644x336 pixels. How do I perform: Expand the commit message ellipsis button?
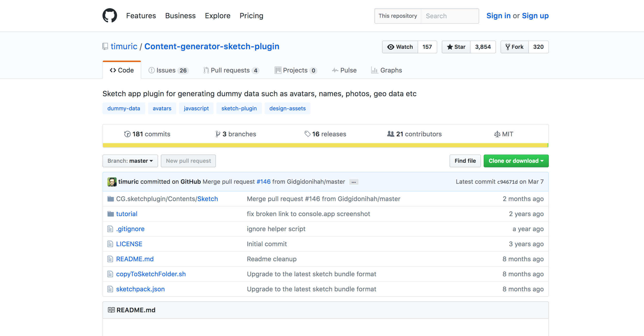(354, 182)
